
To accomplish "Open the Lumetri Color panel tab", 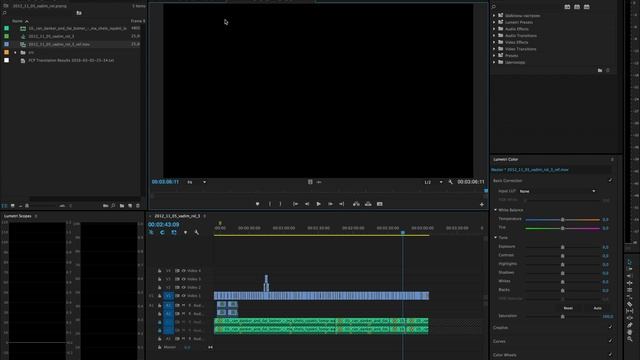I will click(506, 160).
